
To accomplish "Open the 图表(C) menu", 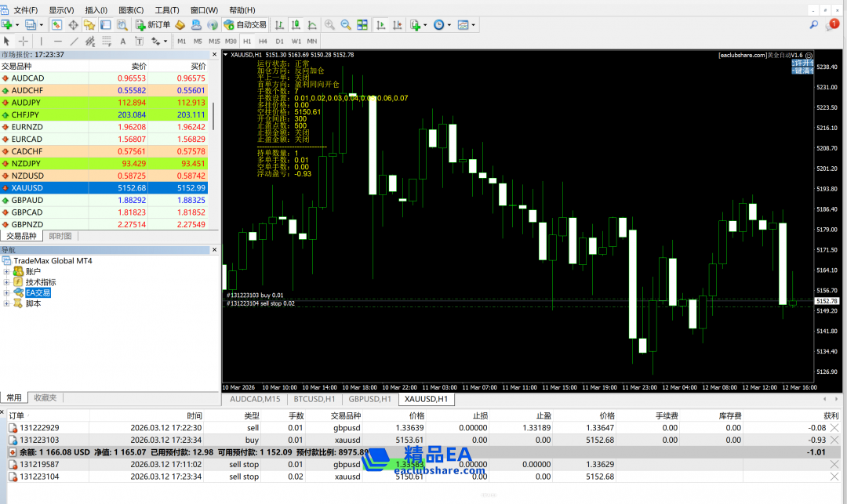I will click(x=129, y=10).
